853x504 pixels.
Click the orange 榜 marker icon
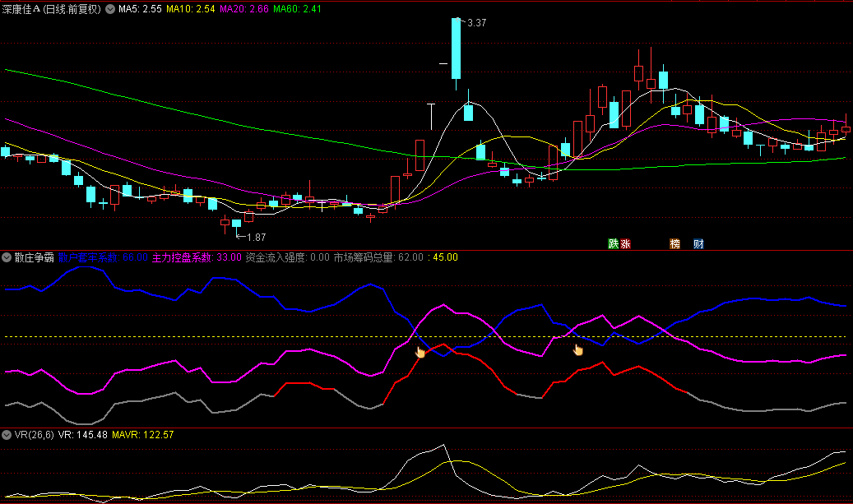pyautogui.click(x=675, y=243)
